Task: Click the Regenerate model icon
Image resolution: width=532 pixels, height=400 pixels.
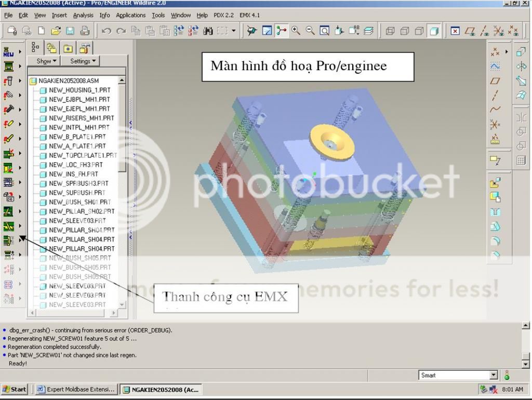Action: pyautogui.click(x=179, y=31)
